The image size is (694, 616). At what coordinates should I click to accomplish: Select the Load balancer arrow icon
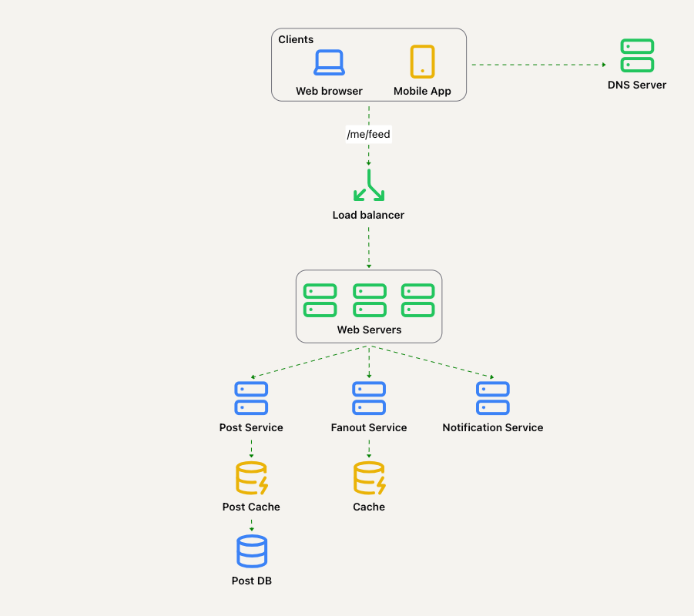pos(368,186)
